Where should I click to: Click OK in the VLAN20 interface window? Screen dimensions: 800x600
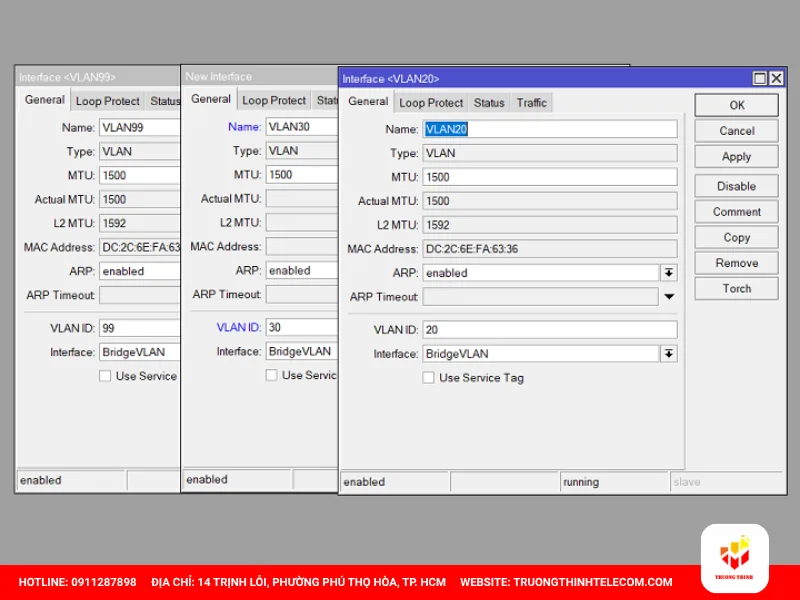(736, 105)
